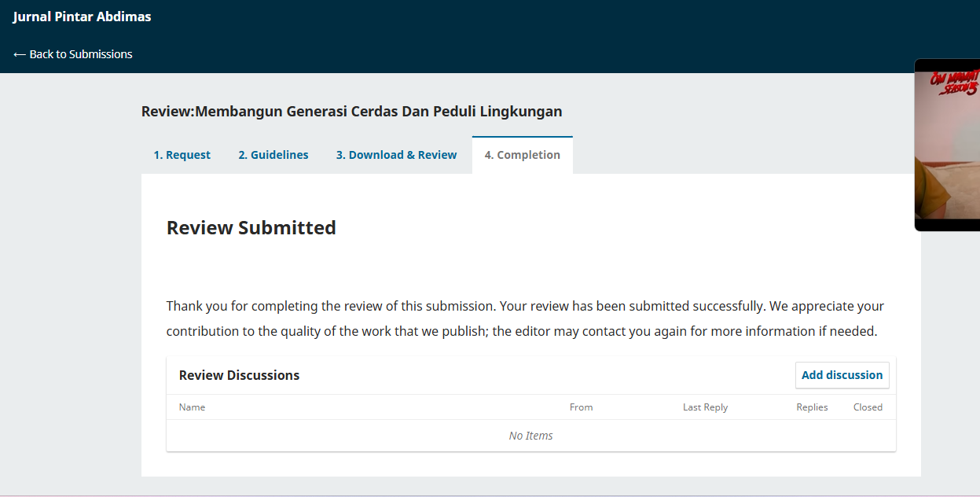Go back via the Back to Submissions link
Viewport: 980px width, 497px height.
point(73,54)
